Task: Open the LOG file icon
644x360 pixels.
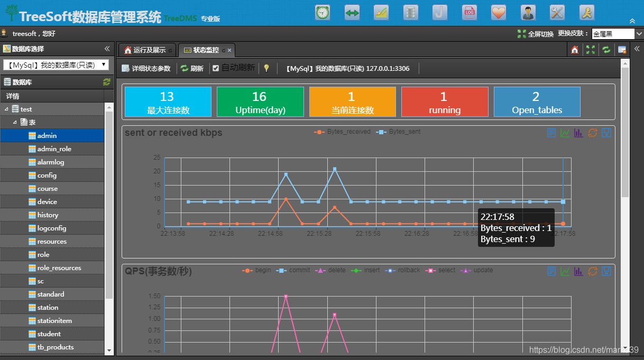Action: [x=469, y=13]
